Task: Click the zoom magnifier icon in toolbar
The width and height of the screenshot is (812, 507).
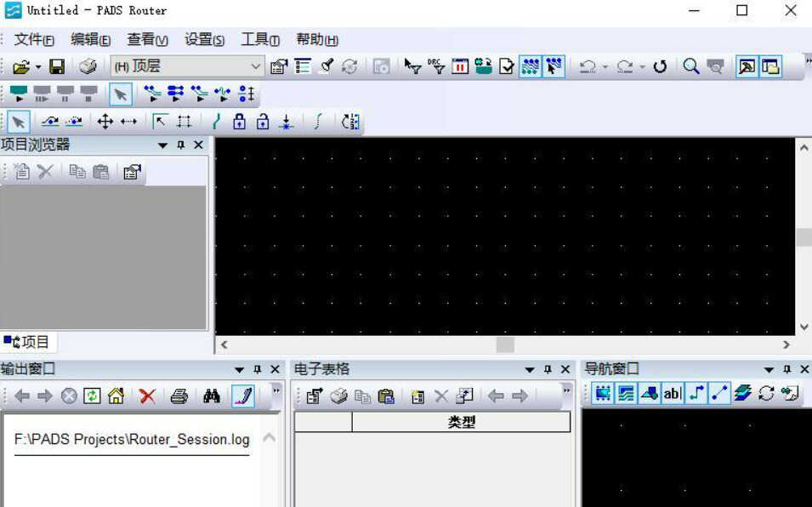Action: pyautogui.click(x=690, y=67)
